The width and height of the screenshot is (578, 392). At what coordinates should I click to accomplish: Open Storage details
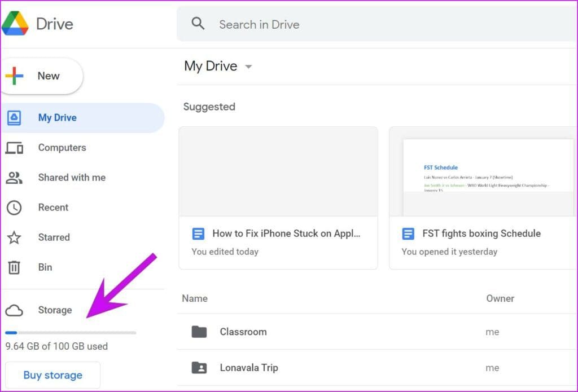pyautogui.click(x=55, y=310)
